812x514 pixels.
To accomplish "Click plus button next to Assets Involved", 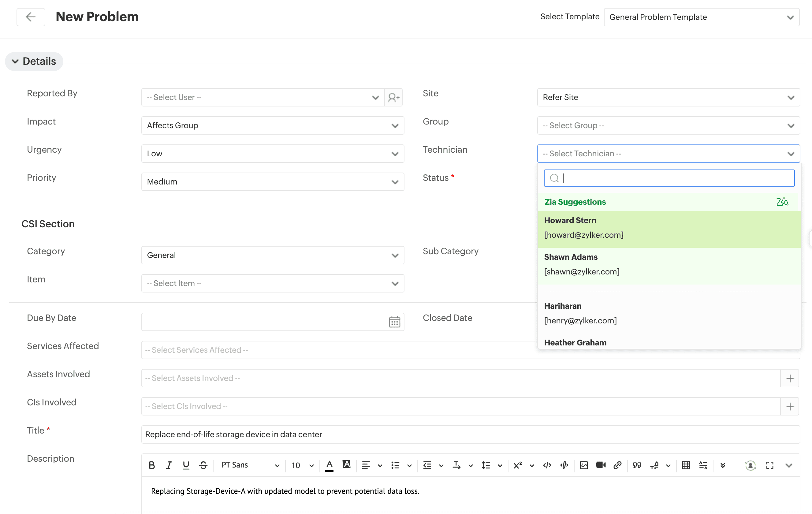I will click(x=790, y=378).
